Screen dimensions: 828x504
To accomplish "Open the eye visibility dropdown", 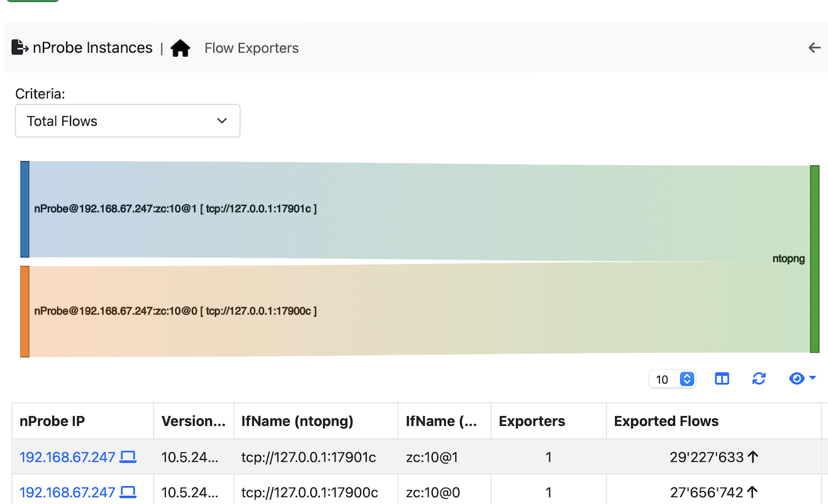I will [802, 378].
